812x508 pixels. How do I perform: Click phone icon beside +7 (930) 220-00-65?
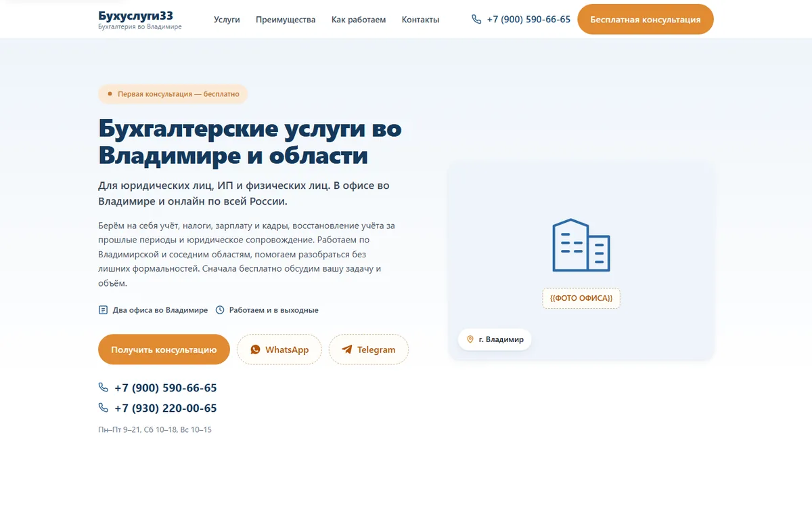pos(104,408)
